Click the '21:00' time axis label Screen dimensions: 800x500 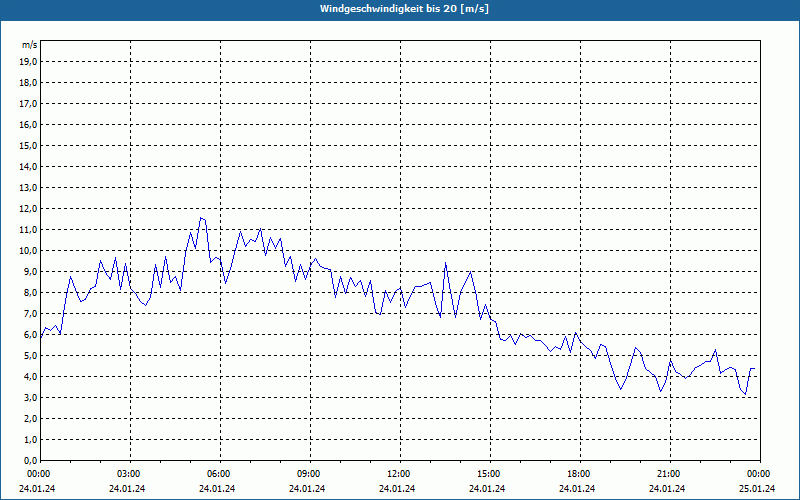(669, 474)
